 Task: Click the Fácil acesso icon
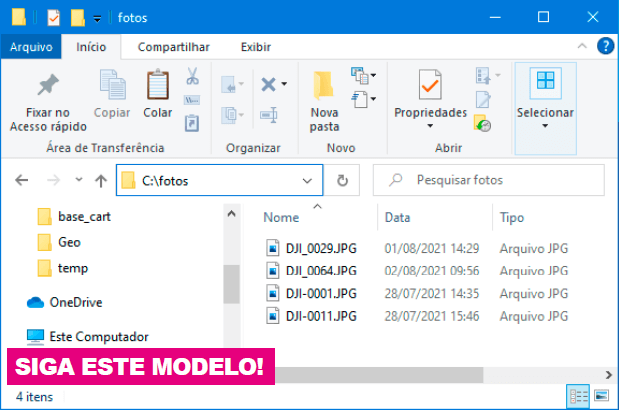click(x=359, y=99)
